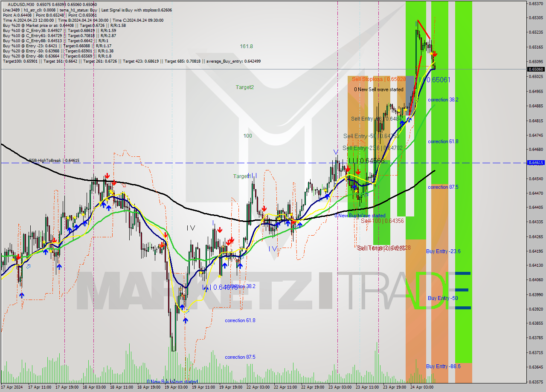Click the black '| | | 0.64568' wave label
This screenshot has height=392, width=546.
pos(367,161)
